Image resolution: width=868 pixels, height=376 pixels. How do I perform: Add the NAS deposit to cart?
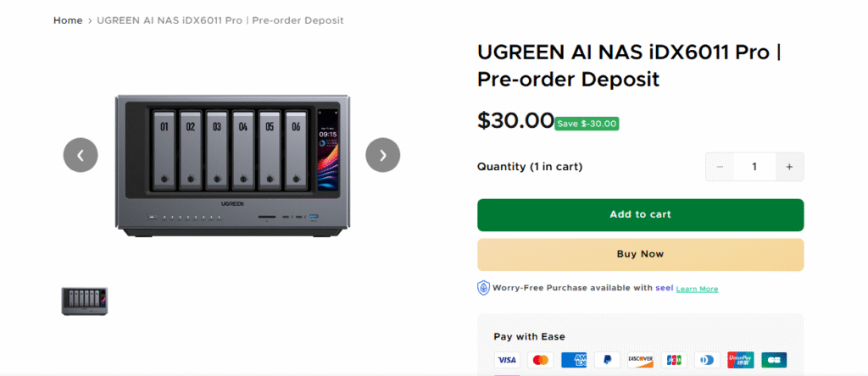coord(640,214)
